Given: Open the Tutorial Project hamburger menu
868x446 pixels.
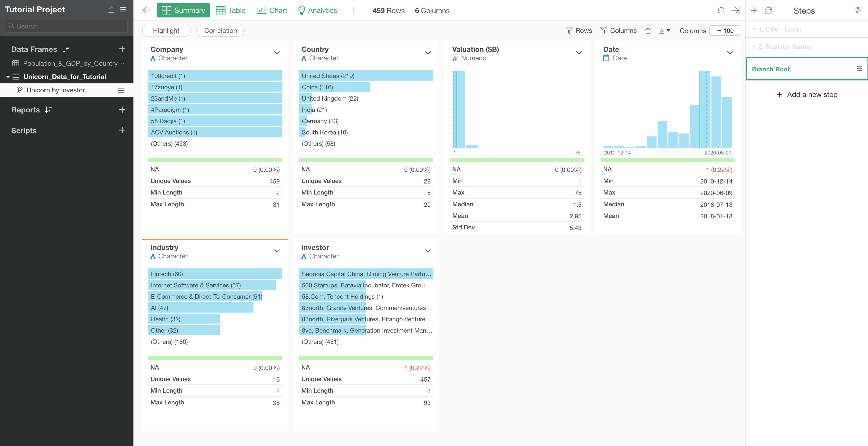Looking at the screenshot, I should (x=123, y=9).
